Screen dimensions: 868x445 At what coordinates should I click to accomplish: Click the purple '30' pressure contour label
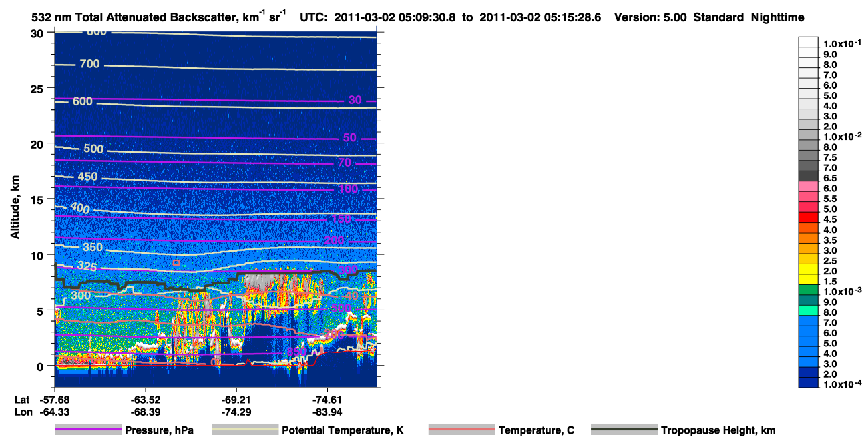point(355,100)
